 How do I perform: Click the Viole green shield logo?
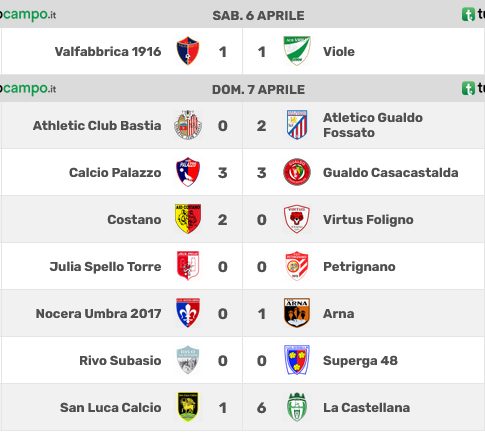click(x=297, y=51)
